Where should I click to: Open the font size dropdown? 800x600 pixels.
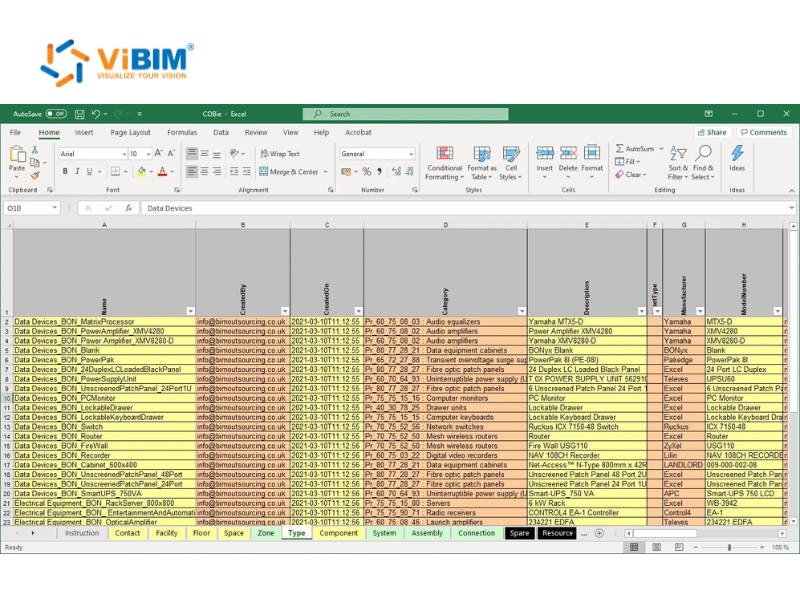[148, 154]
